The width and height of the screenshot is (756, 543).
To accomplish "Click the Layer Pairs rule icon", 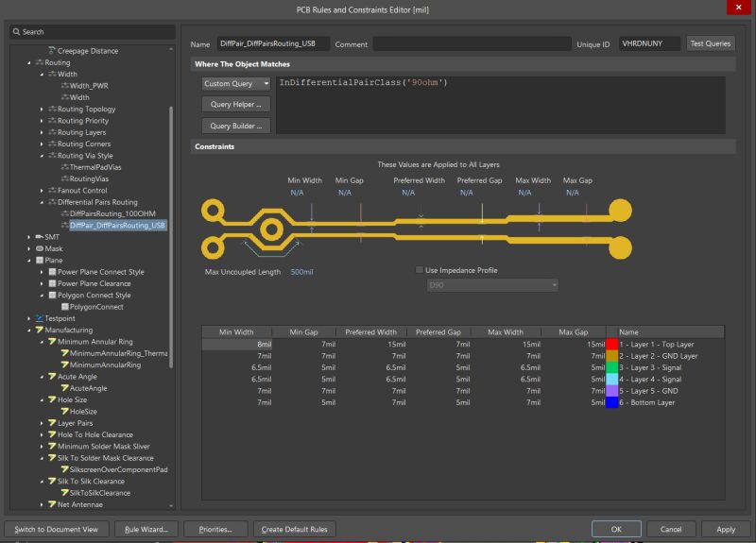I will click(52, 423).
